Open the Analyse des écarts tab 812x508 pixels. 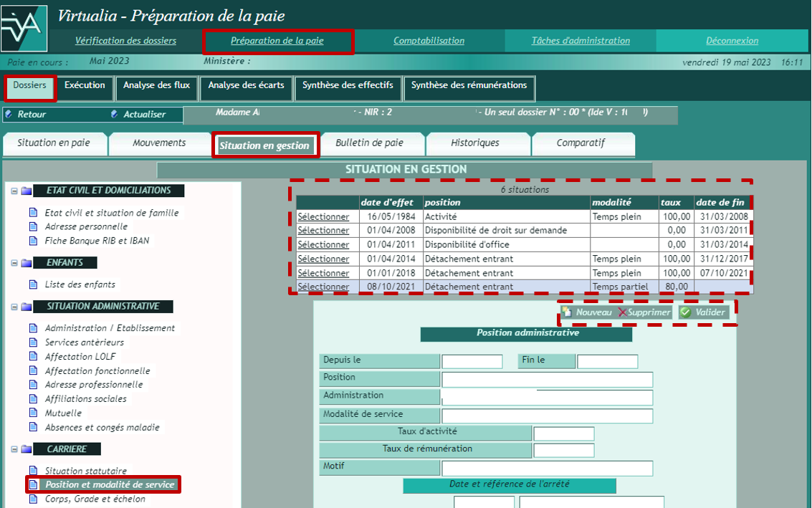[x=246, y=86]
